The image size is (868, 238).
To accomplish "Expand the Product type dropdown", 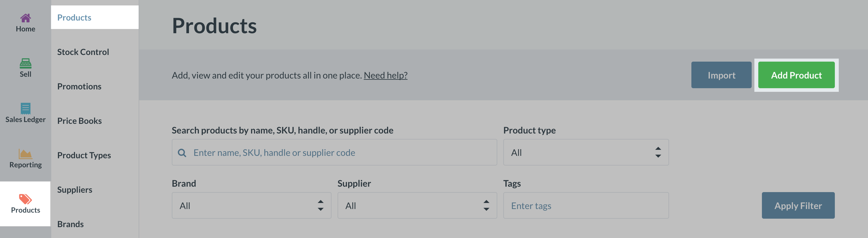I will [586, 153].
